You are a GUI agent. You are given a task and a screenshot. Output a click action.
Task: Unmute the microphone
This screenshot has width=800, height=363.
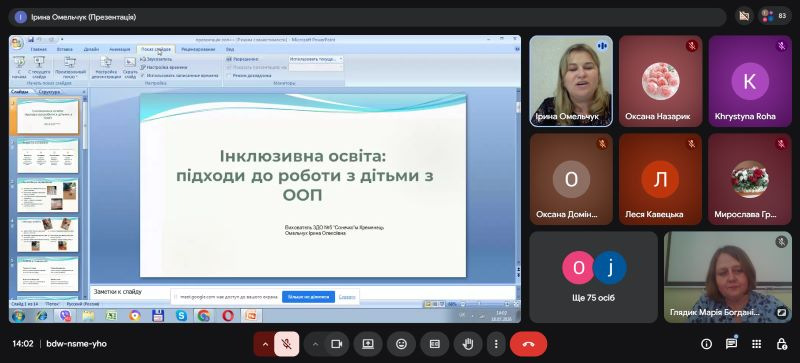(287, 344)
